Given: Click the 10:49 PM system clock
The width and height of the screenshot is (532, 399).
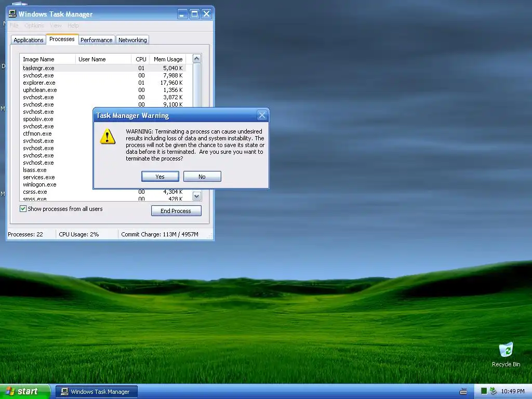Looking at the screenshot, I should [513, 391].
